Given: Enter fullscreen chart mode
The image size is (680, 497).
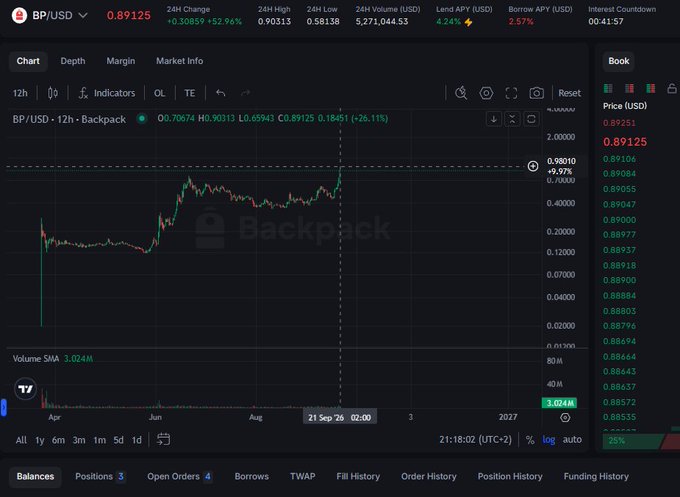Looking at the screenshot, I should (511, 93).
